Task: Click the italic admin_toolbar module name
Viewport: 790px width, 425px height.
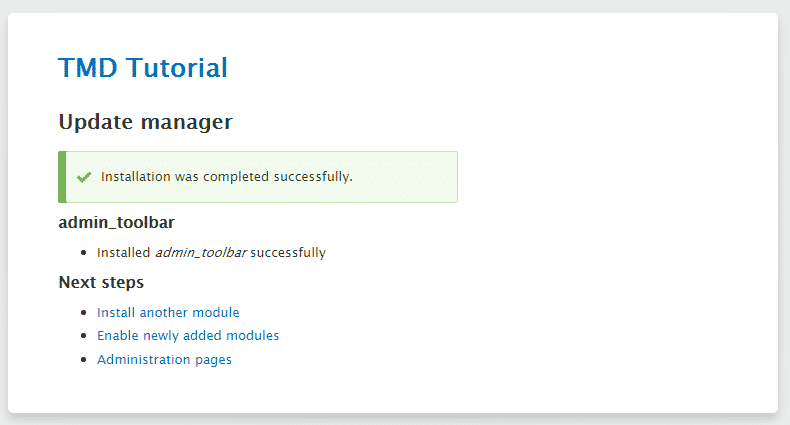Action: point(201,252)
